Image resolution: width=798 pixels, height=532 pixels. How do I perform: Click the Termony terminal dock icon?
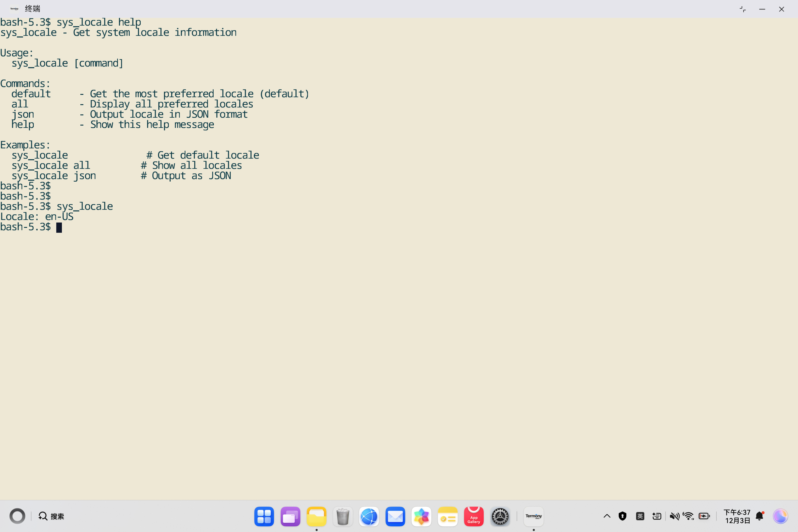(x=533, y=516)
